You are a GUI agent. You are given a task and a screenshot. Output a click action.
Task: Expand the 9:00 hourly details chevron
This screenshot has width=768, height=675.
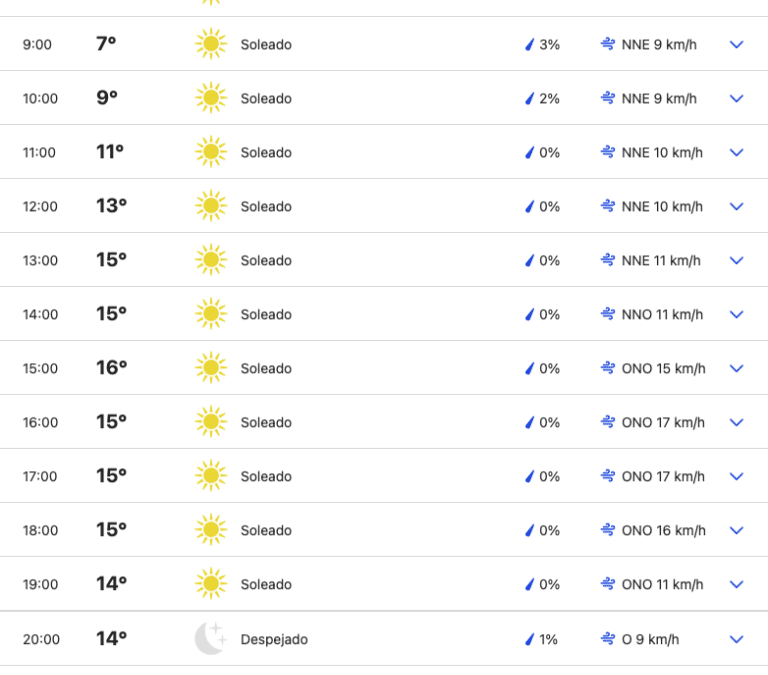pyautogui.click(x=737, y=44)
